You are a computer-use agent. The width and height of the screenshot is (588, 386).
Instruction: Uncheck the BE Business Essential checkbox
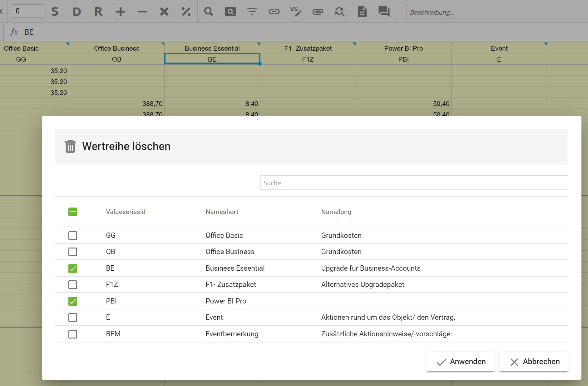coord(73,268)
